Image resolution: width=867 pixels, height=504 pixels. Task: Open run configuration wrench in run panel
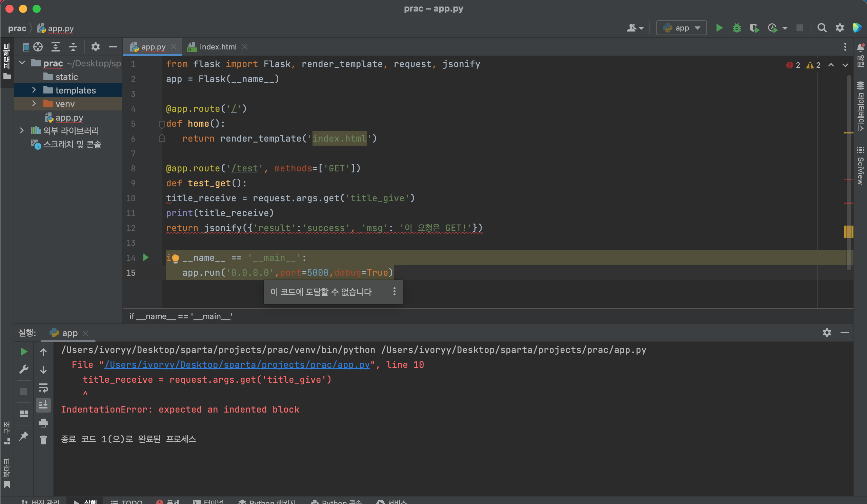click(x=24, y=369)
